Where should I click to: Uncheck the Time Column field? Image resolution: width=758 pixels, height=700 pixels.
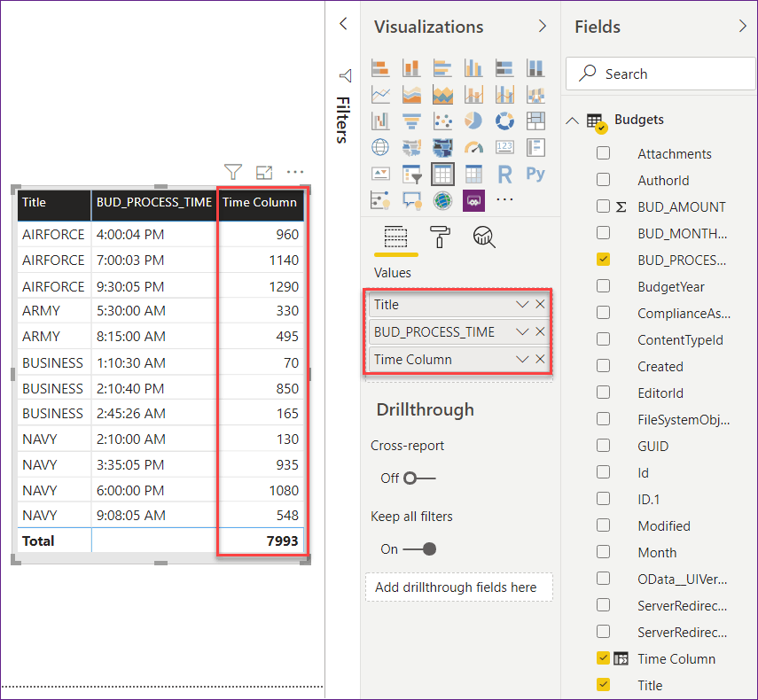click(x=604, y=658)
